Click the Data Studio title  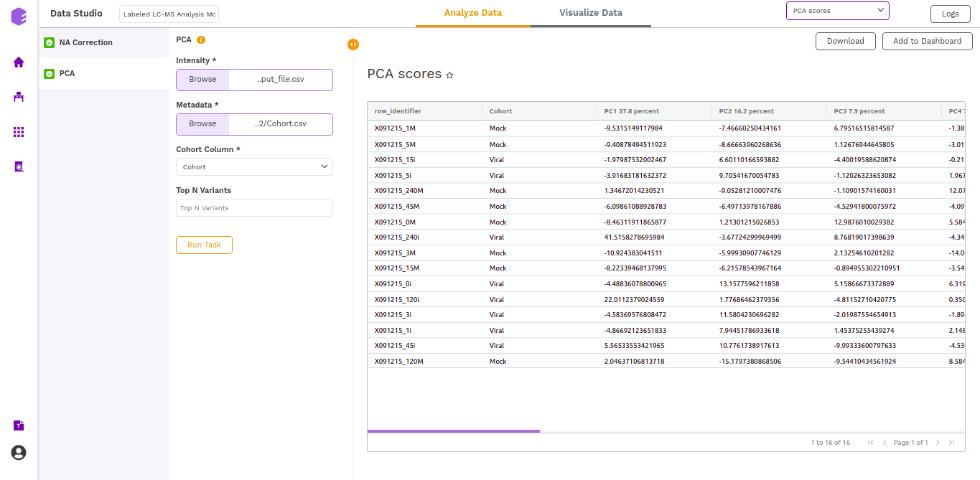click(76, 13)
